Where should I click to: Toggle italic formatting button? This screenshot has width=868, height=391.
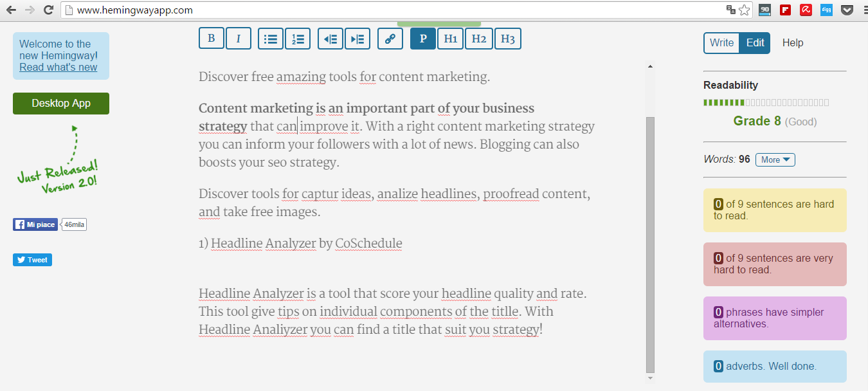(x=239, y=38)
